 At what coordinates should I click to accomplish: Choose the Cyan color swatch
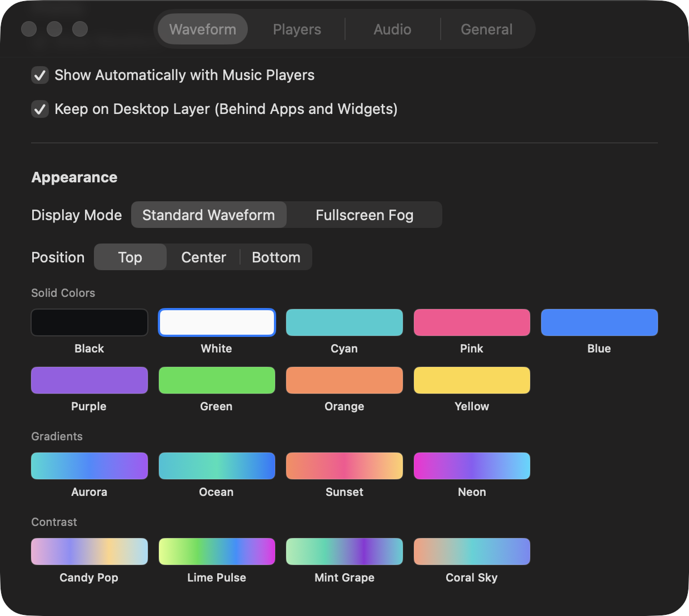point(344,322)
